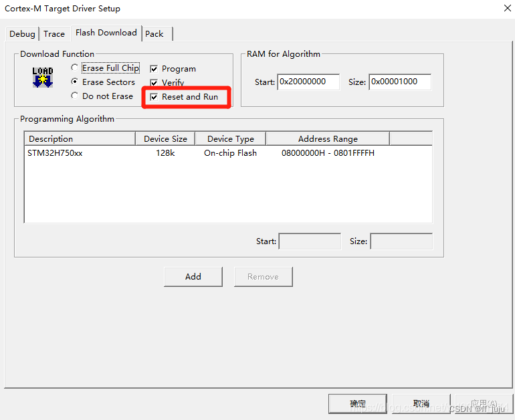Screen dimensions: 515x420
Task: Click the Address Range column header
Action: 328,138
